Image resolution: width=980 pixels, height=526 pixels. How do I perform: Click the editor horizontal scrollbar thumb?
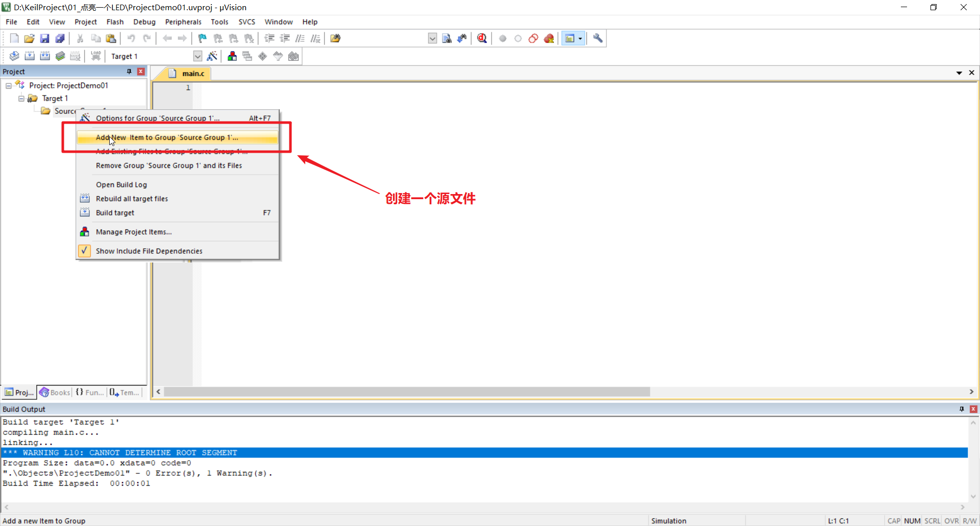[x=407, y=392]
